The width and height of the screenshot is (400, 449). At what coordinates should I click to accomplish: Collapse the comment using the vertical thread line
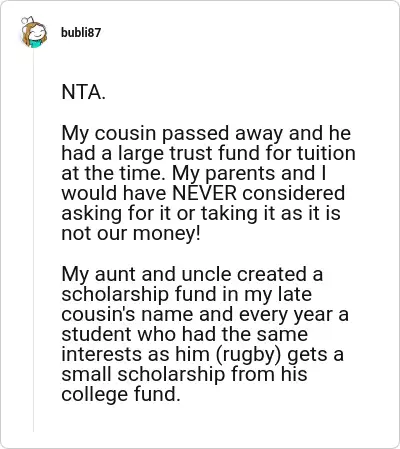33,240
